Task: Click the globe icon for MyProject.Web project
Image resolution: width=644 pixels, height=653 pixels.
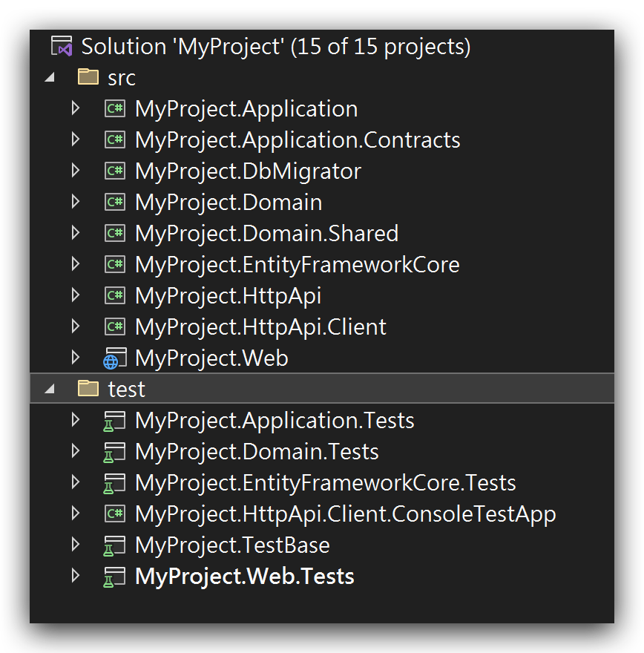Action: click(114, 358)
